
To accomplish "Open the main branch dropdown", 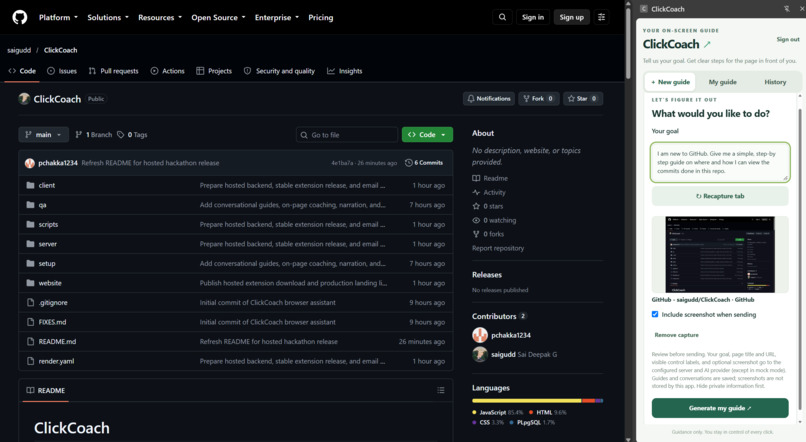I will (44, 135).
